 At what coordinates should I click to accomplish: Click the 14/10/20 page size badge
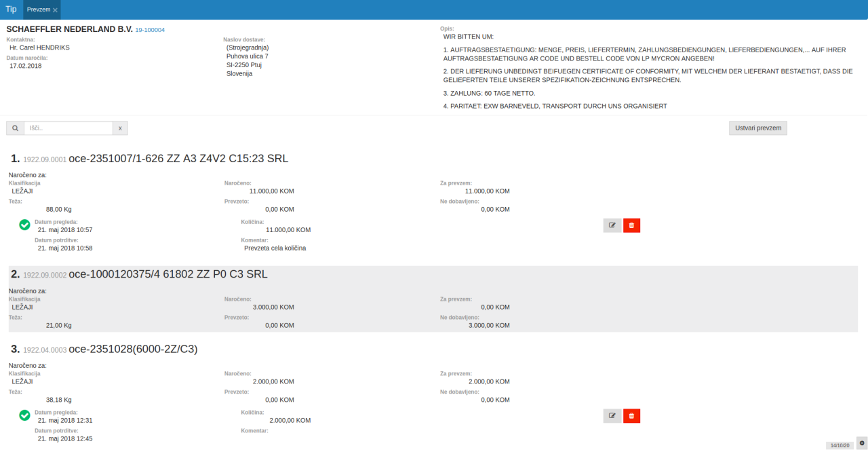[x=840, y=445]
